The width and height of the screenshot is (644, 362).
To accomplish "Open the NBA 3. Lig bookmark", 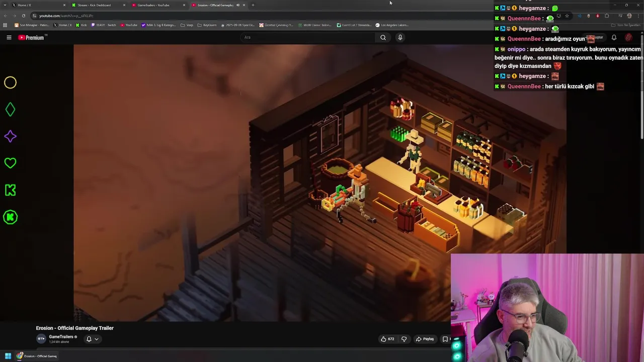I will [x=158, y=25].
